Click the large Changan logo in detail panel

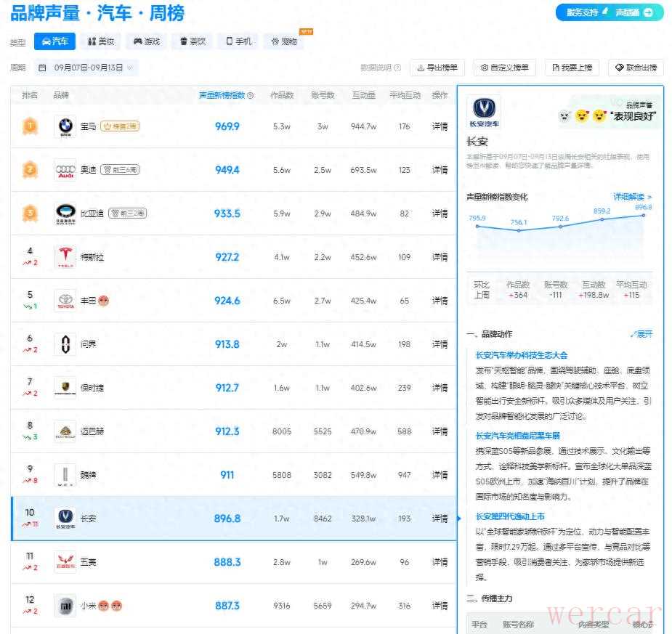[x=483, y=110]
